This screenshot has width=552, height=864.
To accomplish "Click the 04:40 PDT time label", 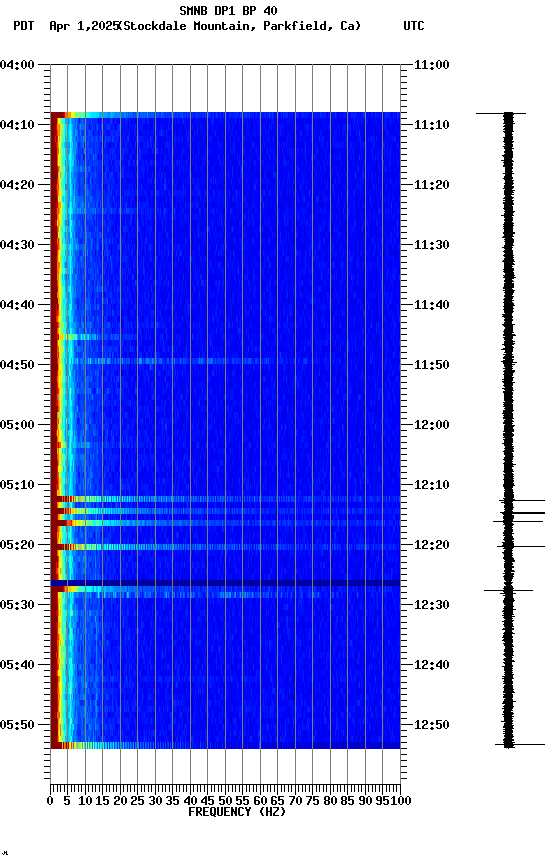I will coord(17,305).
